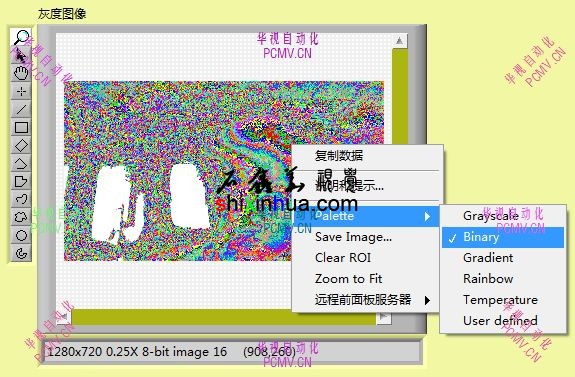
Task: Open 远程前面板服务器 menu entry
Action: (x=367, y=300)
